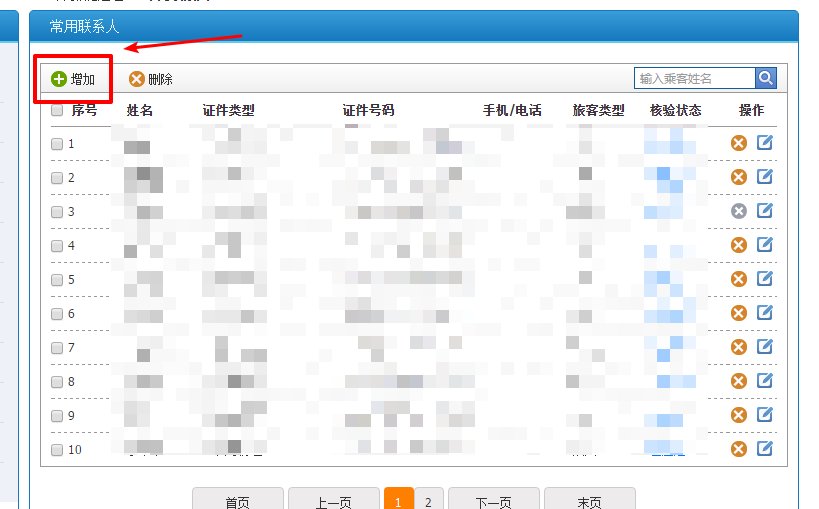Click the gray disabled delete icon in row 3
819x509 pixels.
coord(739,211)
